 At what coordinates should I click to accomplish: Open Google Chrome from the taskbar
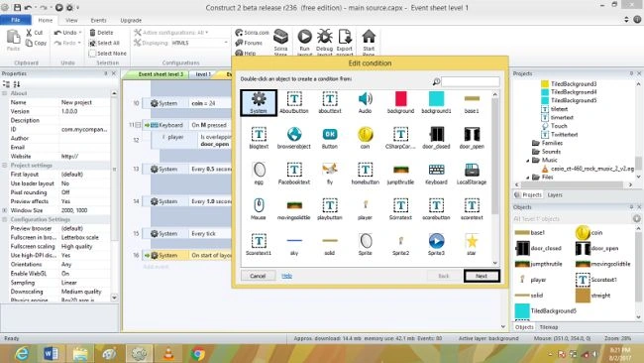(x=198, y=353)
